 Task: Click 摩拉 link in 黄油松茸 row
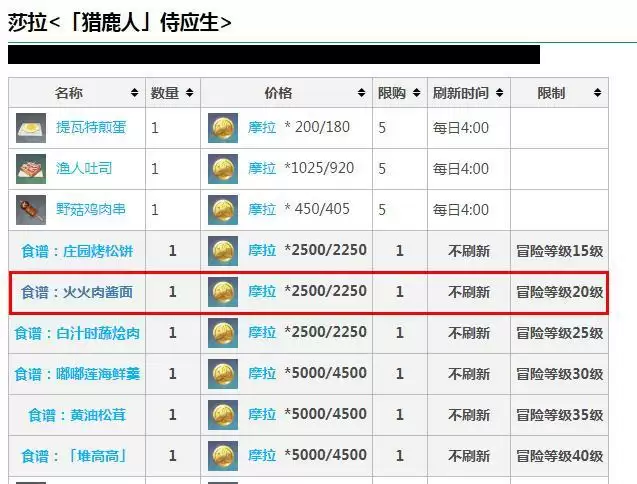click(262, 415)
